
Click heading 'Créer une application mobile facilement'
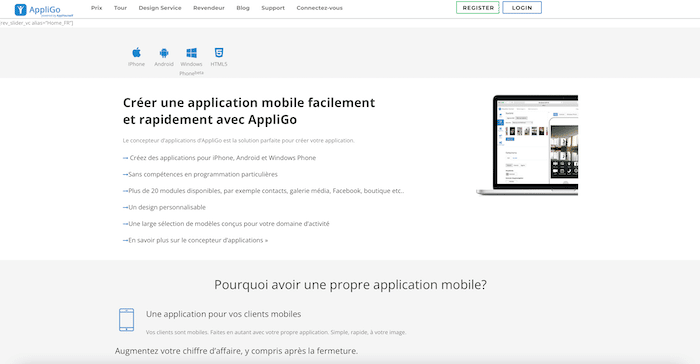(x=249, y=111)
